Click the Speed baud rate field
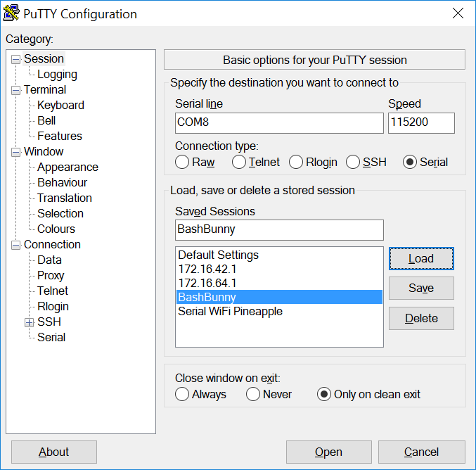Image resolution: width=476 pixels, height=470 pixels. tap(420, 122)
